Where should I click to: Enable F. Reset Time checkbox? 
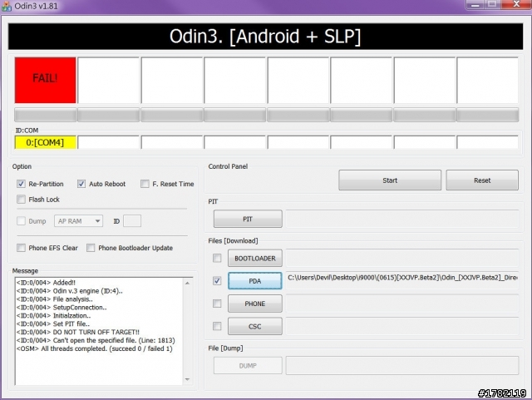click(x=145, y=184)
